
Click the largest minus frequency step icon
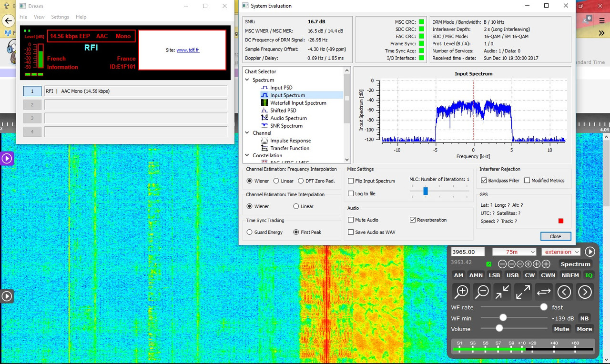click(502, 264)
